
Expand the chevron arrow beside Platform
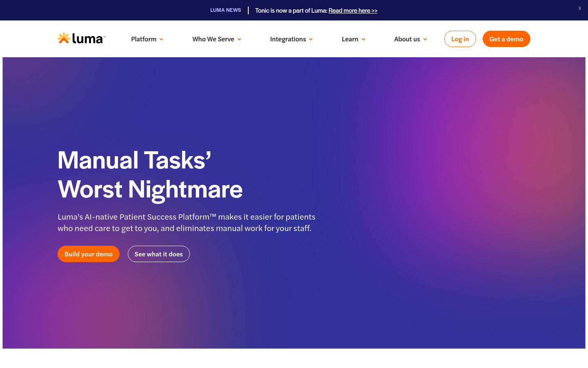(161, 39)
